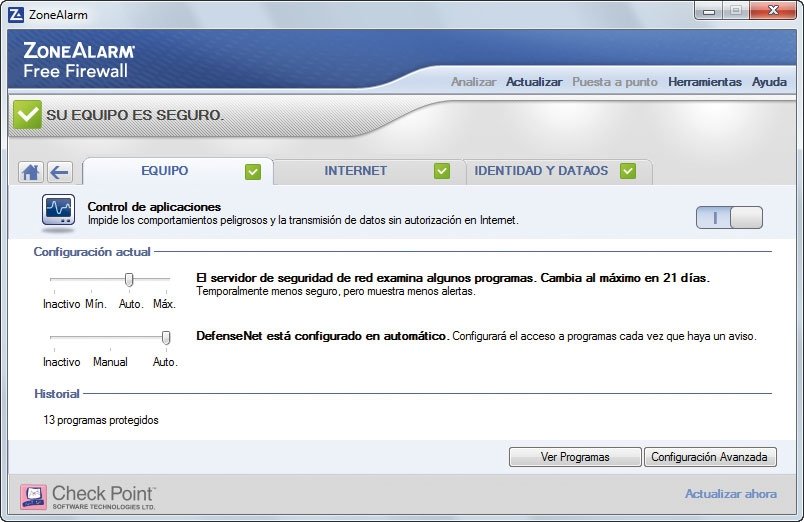The image size is (804, 522).
Task: Click 'Temporalmente menos seguro' description text
Action: (x=336, y=291)
